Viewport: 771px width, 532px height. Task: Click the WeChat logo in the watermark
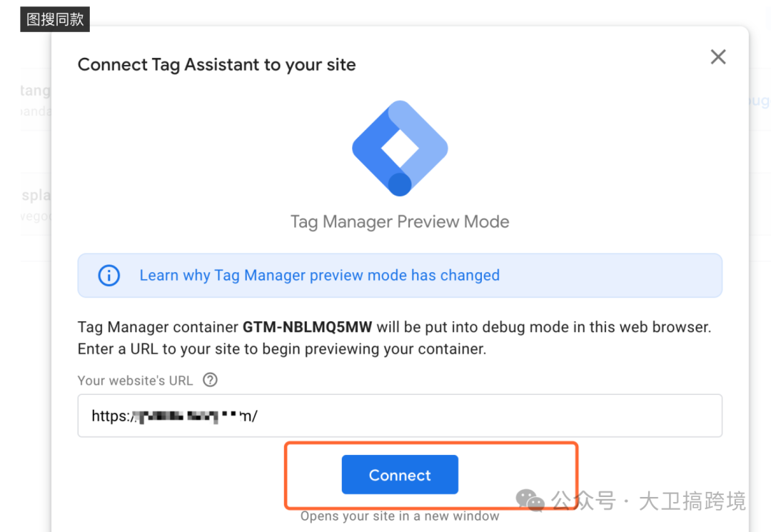coord(530,501)
